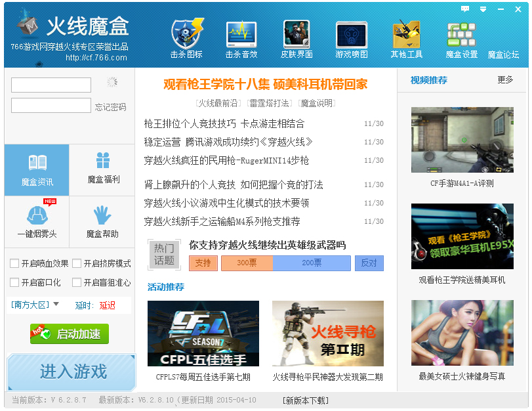This screenshot has height=411, width=532.
Task: Open article 穿越火线小议游戏中生化模式的技术要领
Action: 226,203
